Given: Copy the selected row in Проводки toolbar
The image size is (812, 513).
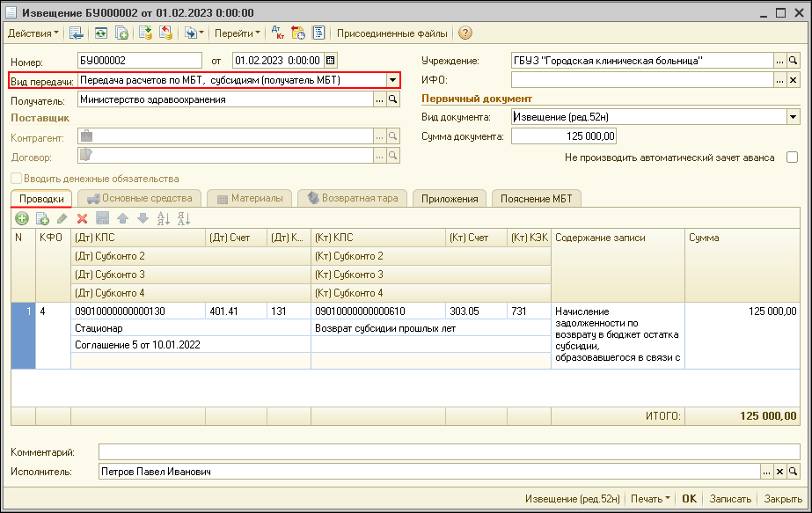Looking at the screenshot, I should [42, 219].
